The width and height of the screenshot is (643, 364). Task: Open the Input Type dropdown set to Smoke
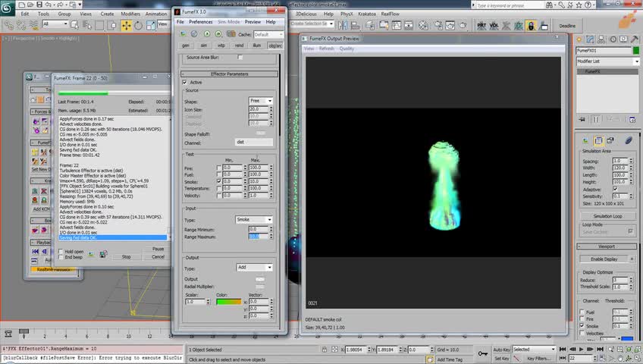point(254,220)
